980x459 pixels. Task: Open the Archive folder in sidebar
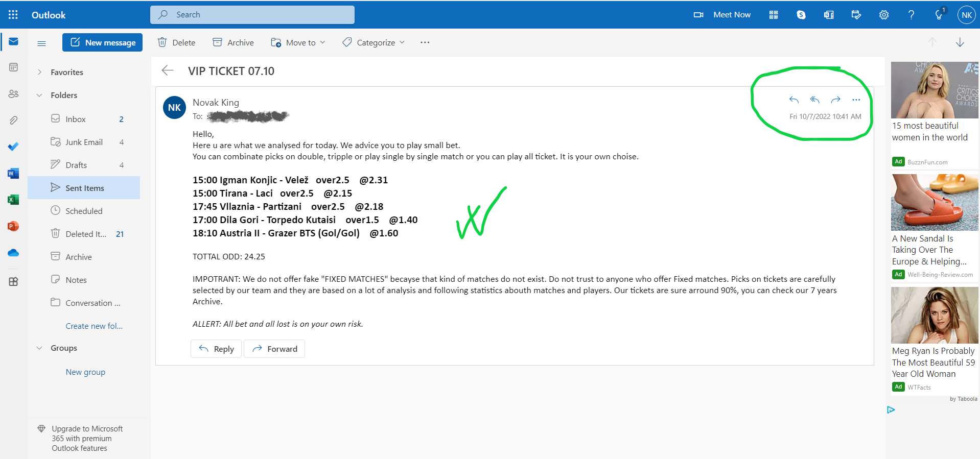(x=84, y=257)
